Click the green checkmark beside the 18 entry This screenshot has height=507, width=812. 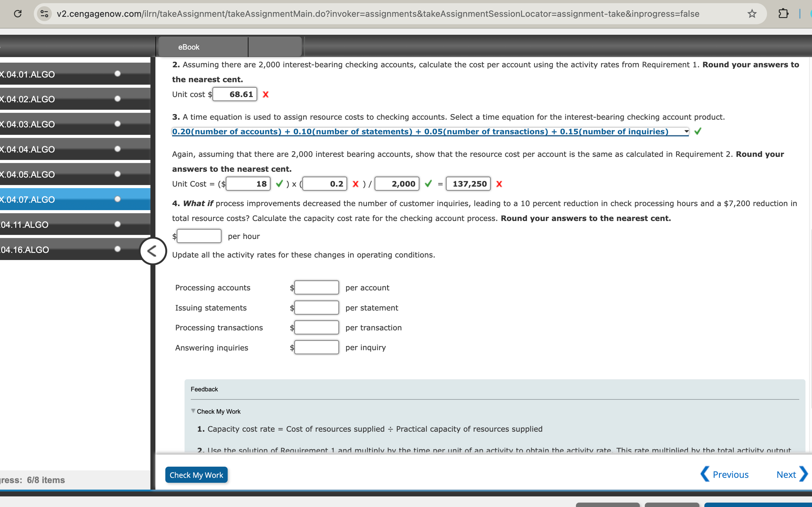click(x=280, y=184)
